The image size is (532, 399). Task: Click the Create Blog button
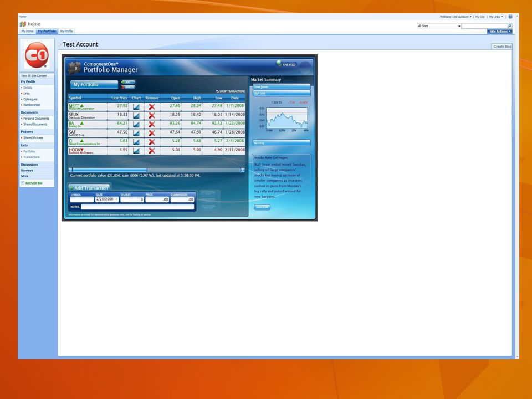pos(502,47)
